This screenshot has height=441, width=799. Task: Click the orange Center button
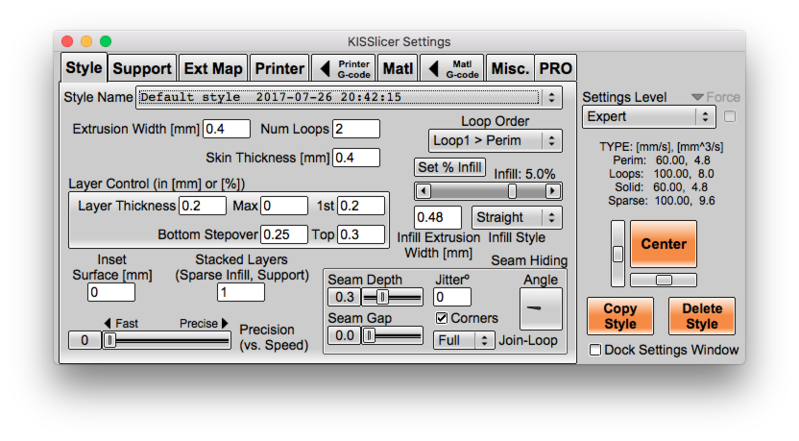663,244
